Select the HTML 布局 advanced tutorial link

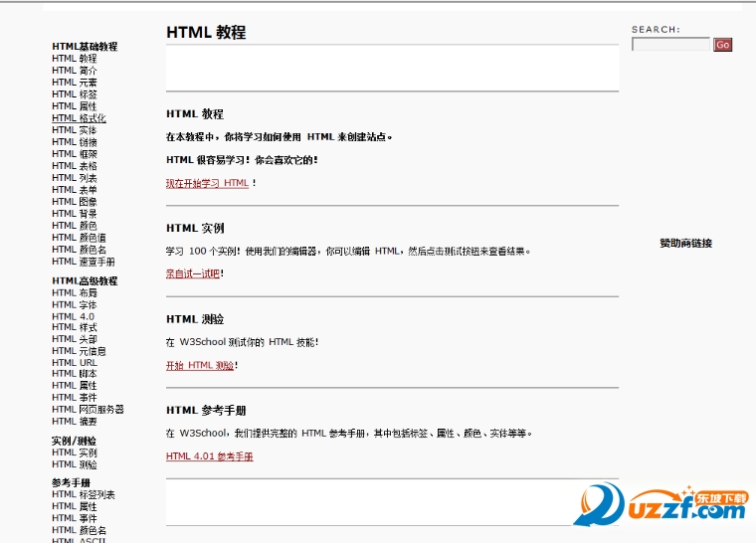tap(75, 293)
